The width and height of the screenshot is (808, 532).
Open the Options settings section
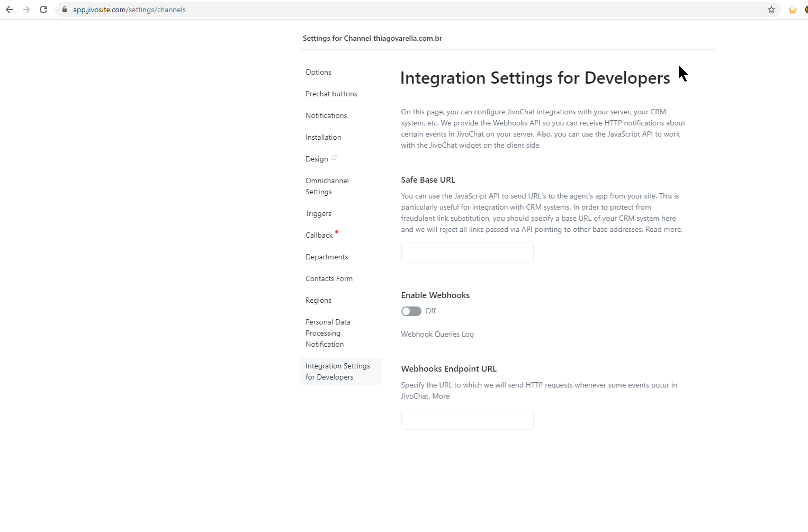(x=318, y=72)
